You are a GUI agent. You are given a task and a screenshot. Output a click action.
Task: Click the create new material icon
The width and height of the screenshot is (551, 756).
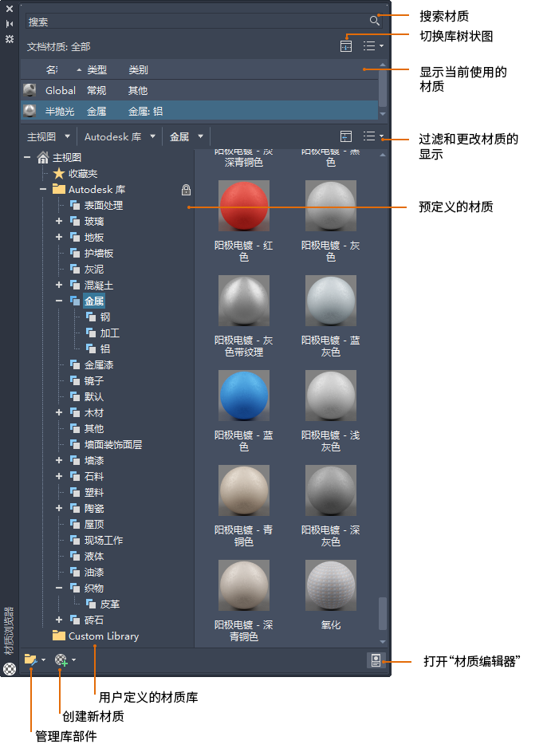click(61, 660)
